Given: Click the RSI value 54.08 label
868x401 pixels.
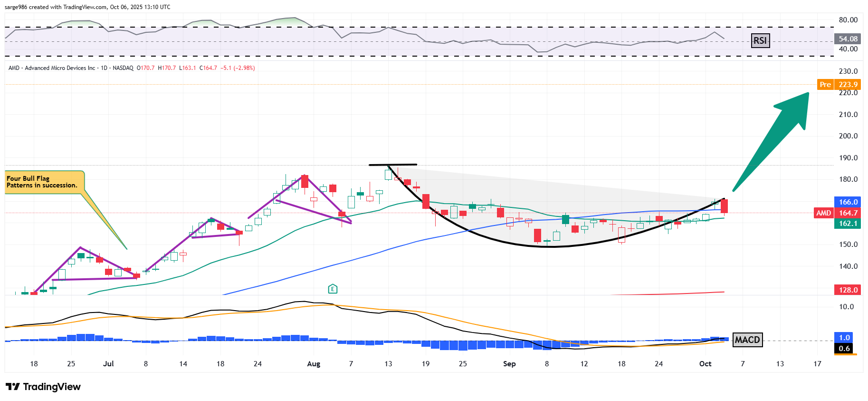Looking at the screenshot, I should pyautogui.click(x=848, y=39).
